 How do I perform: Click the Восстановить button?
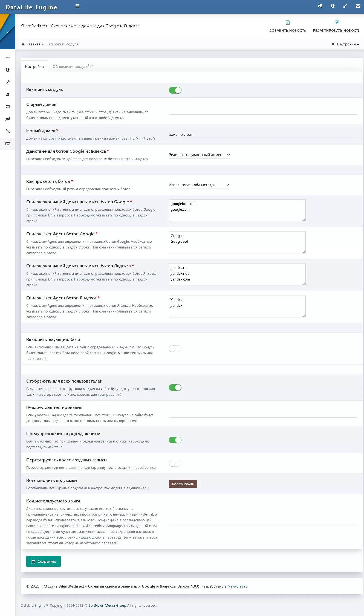point(183,484)
